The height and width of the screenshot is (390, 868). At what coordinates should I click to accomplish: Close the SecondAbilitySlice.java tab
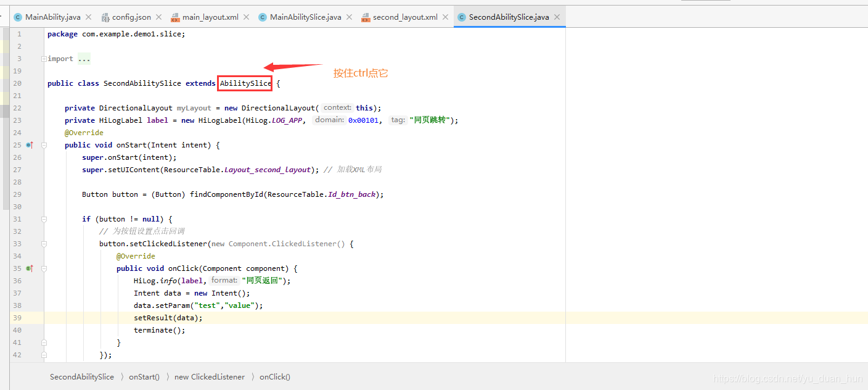click(557, 17)
